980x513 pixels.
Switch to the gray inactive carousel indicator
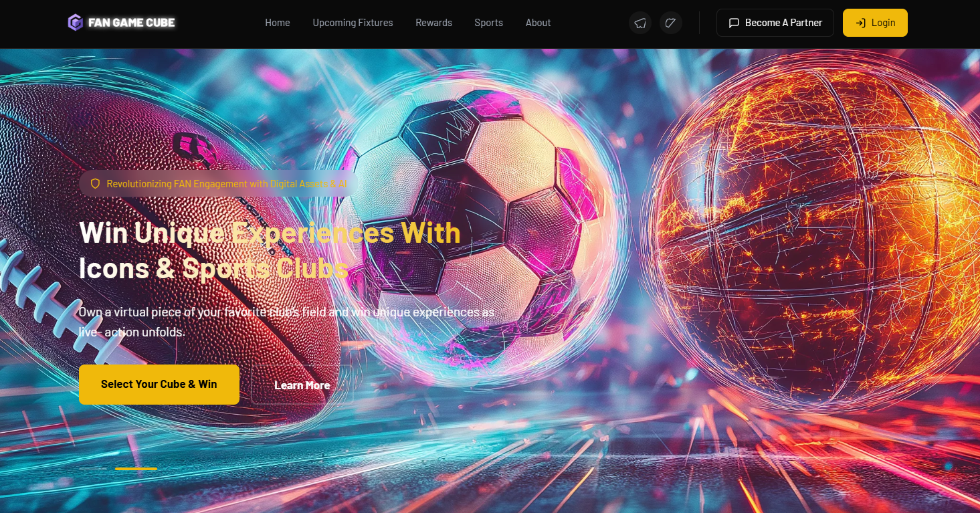point(94,469)
